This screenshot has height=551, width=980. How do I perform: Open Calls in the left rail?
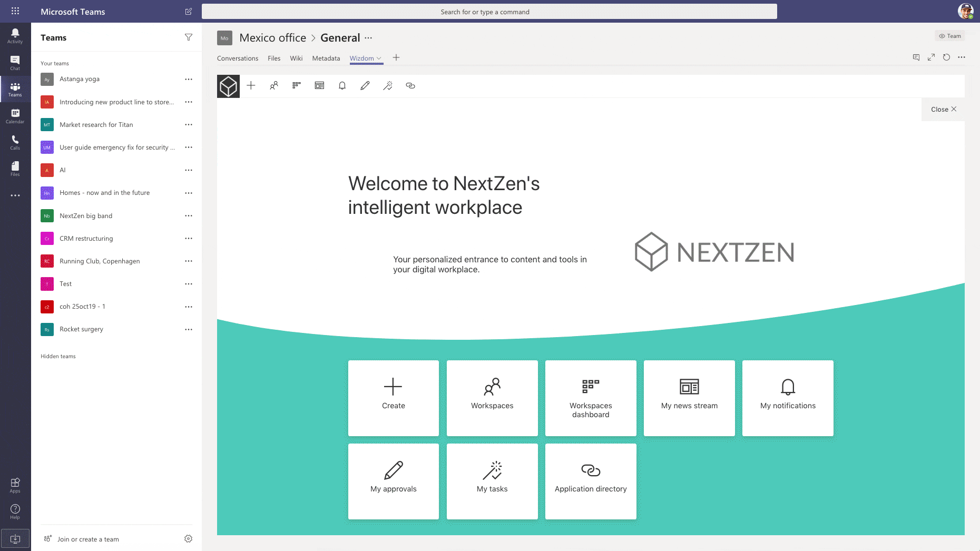(15, 142)
